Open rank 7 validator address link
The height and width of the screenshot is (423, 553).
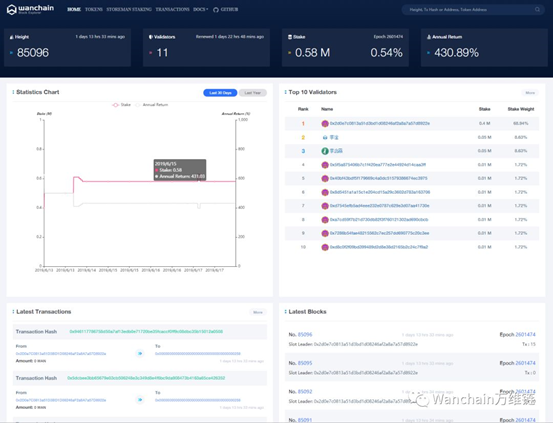pos(379,206)
